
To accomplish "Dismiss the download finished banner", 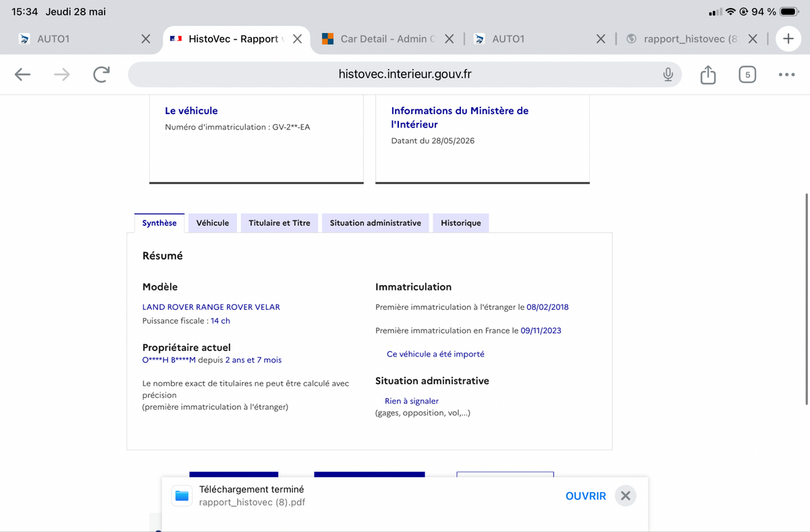I will (626, 496).
